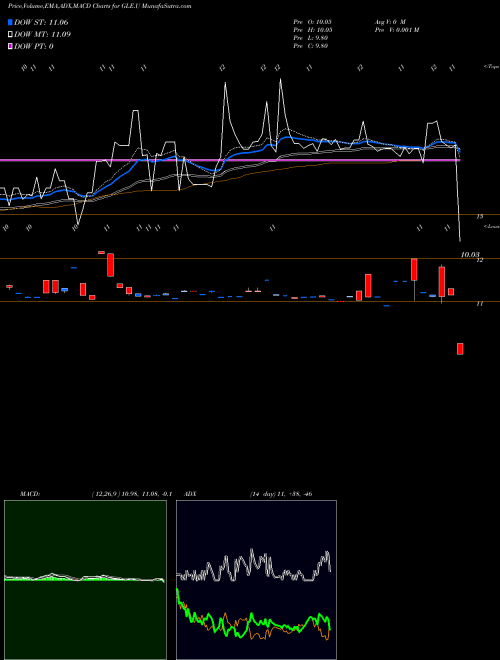
Task: Click the blue DOW ST legend swatch
Action: [x=10, y=22]
